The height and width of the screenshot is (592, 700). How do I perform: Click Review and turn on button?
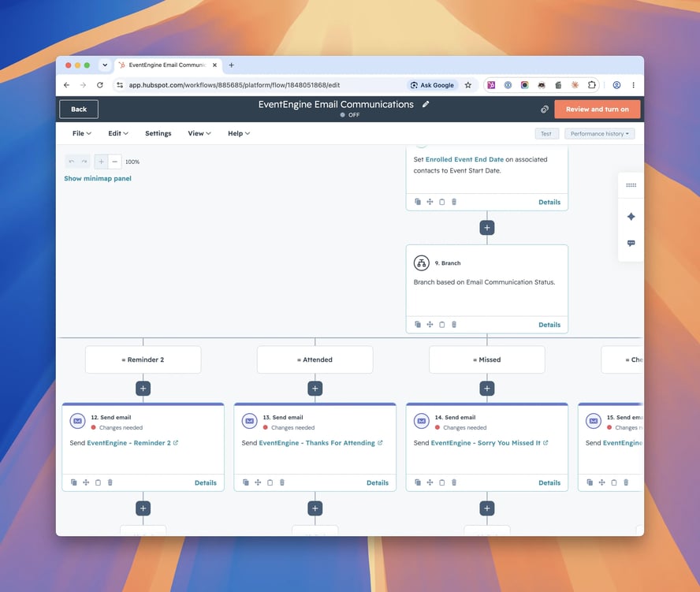tap(598, 109)
